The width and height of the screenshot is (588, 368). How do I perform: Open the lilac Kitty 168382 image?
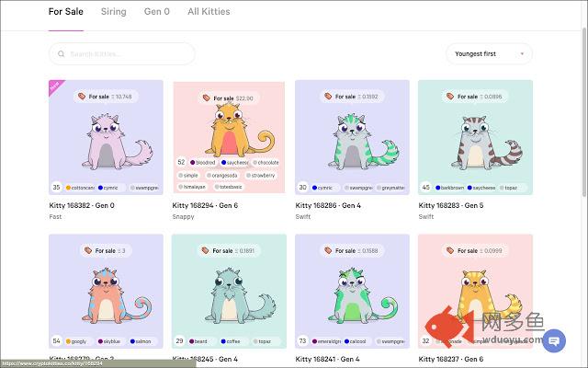point(106,137)
